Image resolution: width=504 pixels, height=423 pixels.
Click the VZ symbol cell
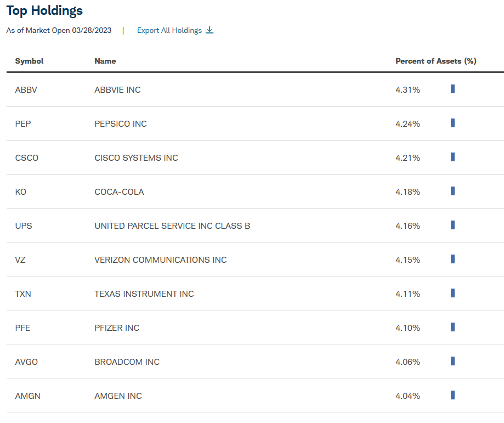tap(20, 260)
